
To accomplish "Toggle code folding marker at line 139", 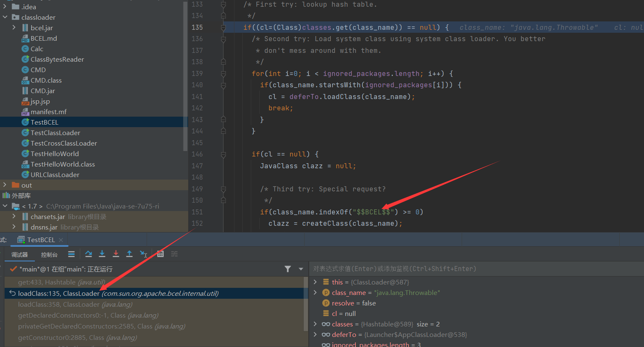I will click(223, 74).
